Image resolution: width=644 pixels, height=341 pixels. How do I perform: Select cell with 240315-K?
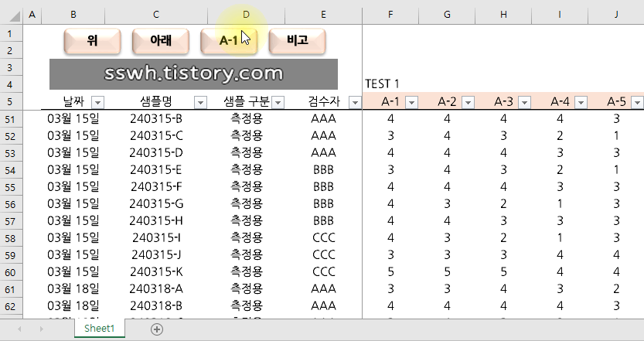click(x=156, y=272)
